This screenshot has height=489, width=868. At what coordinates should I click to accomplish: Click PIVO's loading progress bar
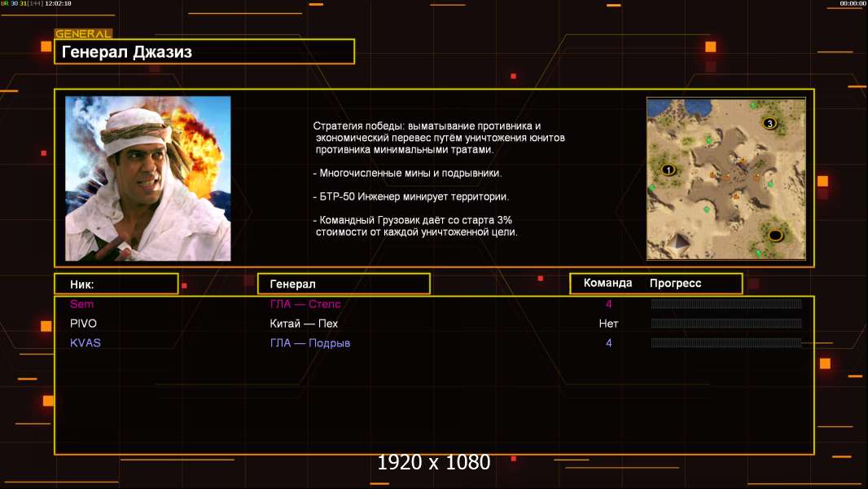pos(726,324)
